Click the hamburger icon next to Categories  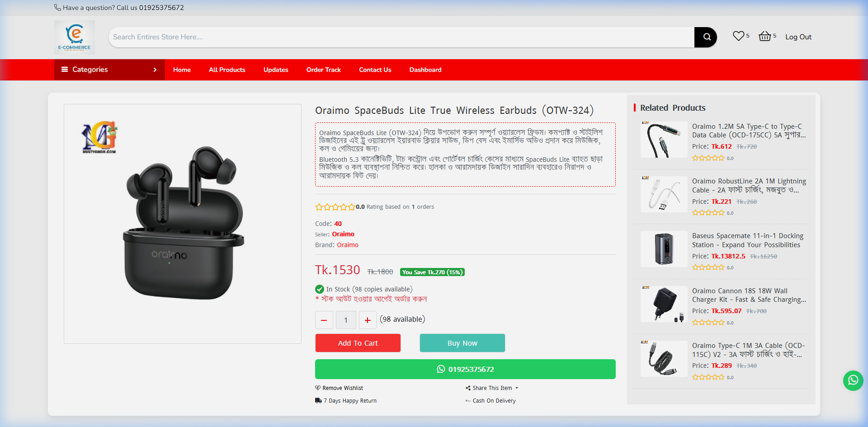pos(65,70)
